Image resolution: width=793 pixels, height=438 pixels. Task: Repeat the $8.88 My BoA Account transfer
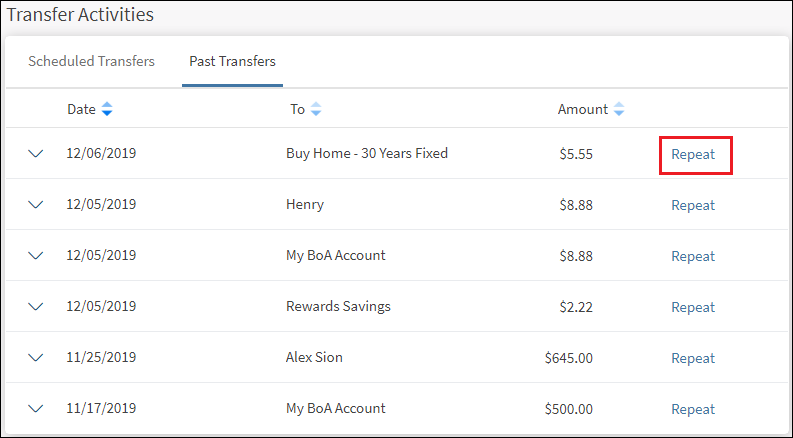pos(693,256)
